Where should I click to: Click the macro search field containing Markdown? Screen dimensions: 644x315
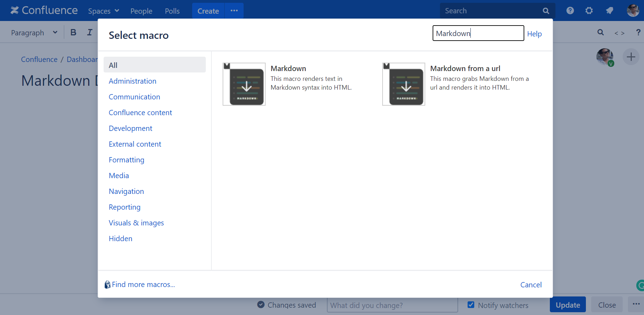[x=478, y=33]
